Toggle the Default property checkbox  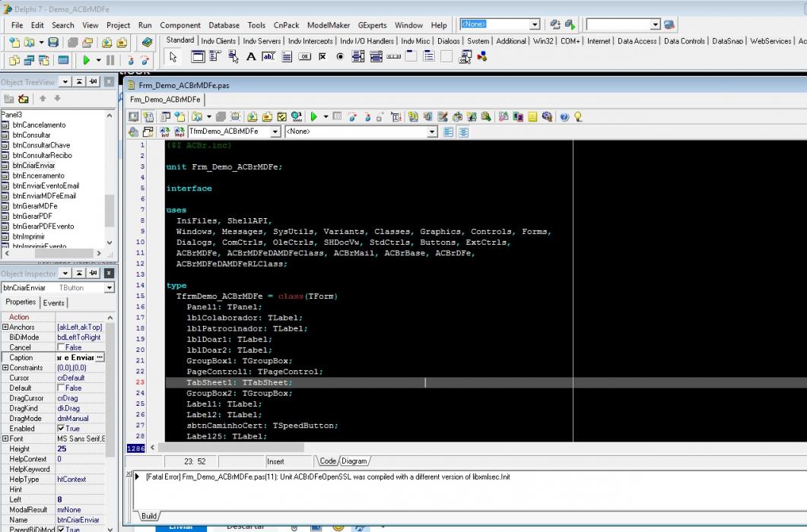point(61,388)
